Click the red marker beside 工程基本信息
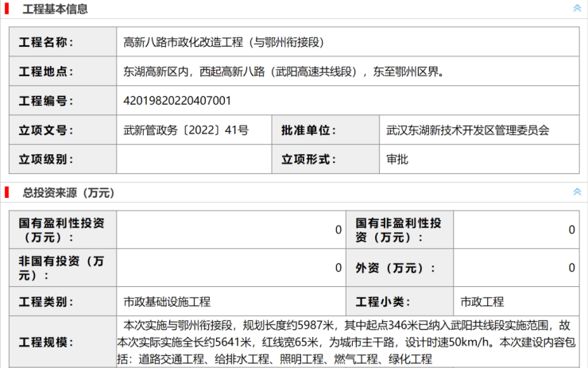The height and width of the screenshot is (368, 588). pyautogui.click(x=6, y=9)
